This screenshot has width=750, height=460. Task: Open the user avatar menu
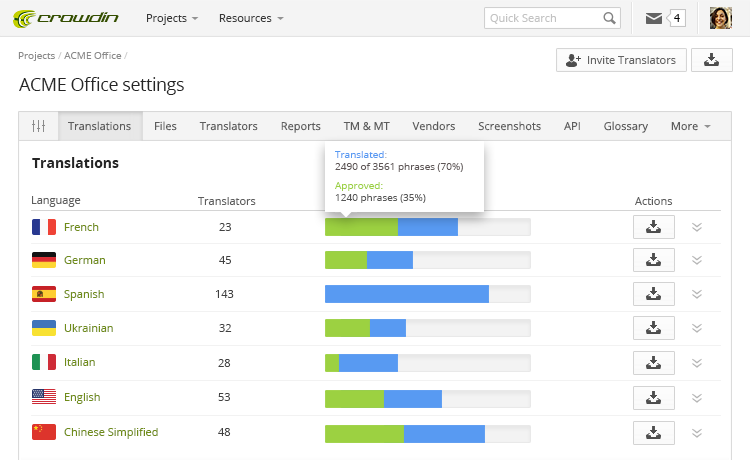click(x=720, y=18)
